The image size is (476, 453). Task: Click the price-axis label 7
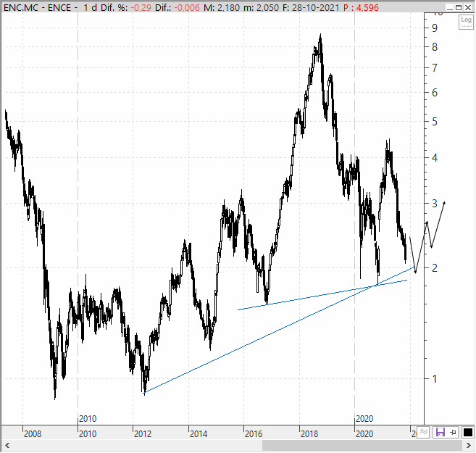click(435, 68)
